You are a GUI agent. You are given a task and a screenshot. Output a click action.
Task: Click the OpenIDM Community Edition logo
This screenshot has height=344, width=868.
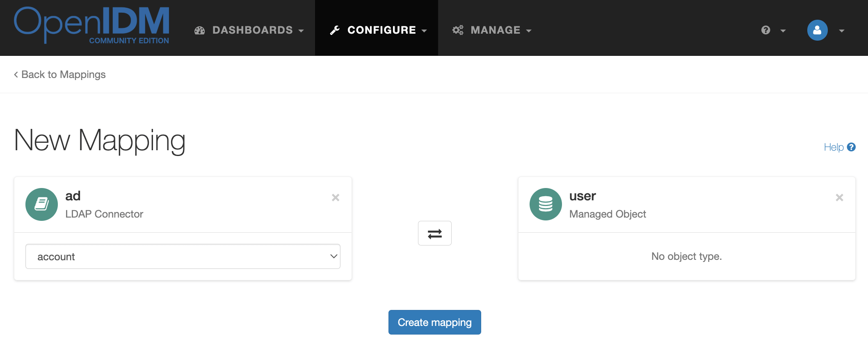(91, 25)
